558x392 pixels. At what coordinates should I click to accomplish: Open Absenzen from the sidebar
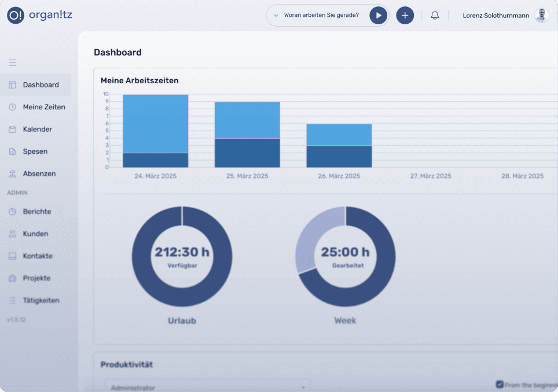(38, 173)
